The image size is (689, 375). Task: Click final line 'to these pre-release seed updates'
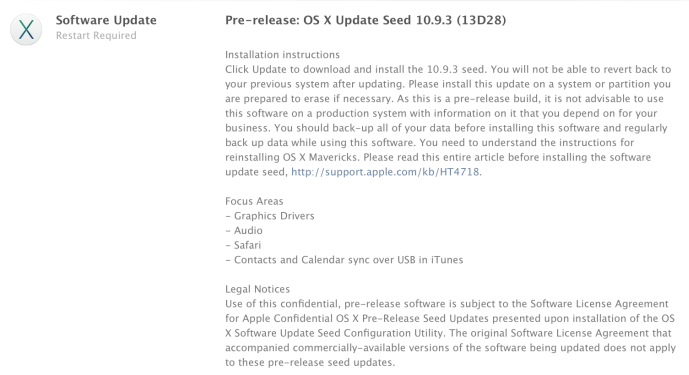click(x=310, y=363)
